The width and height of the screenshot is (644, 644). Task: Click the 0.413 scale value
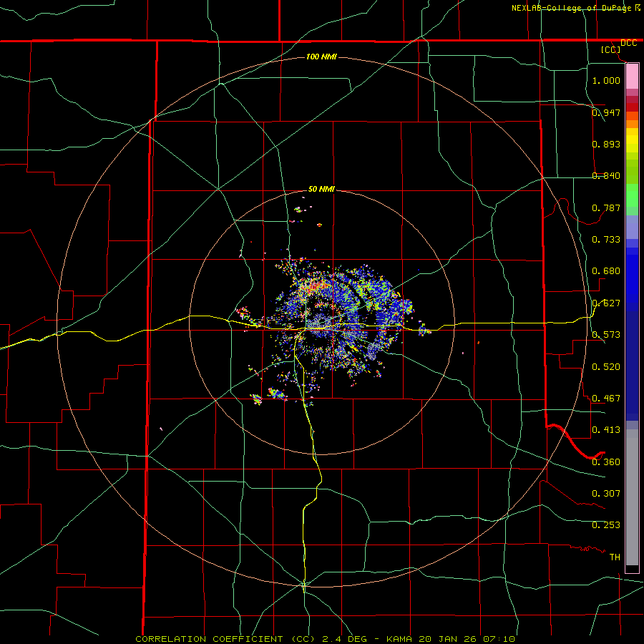[x=606, y=429]
